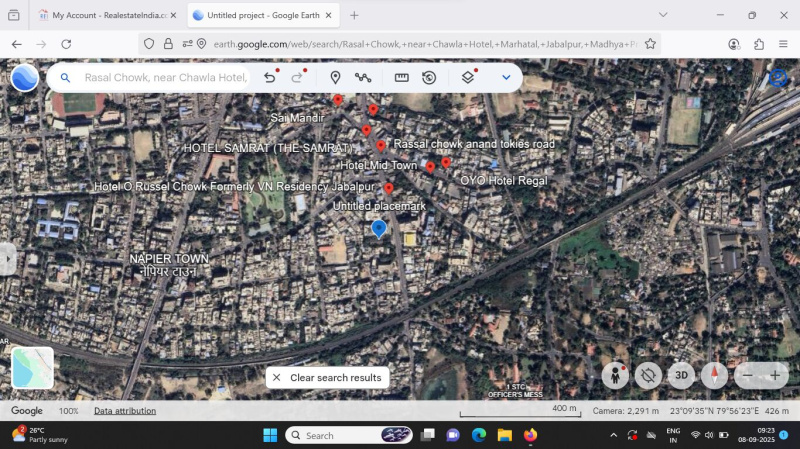Open the Data attribution link

125,411
